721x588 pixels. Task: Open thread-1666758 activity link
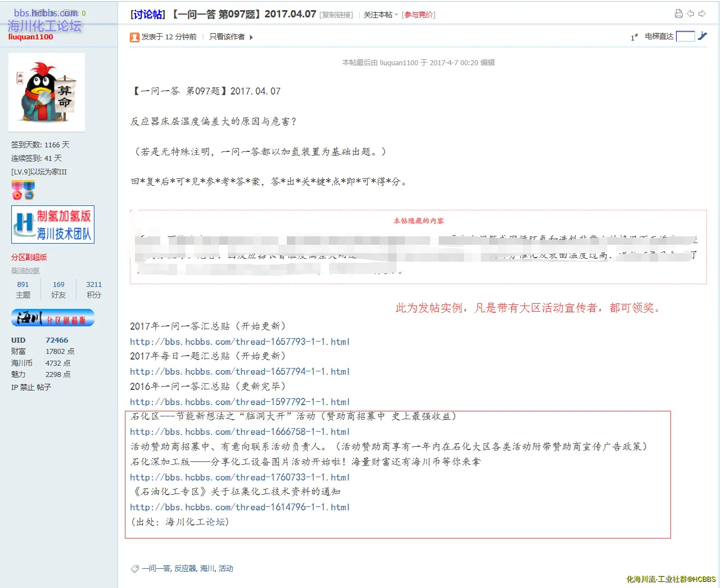click(x=240, y=432)
